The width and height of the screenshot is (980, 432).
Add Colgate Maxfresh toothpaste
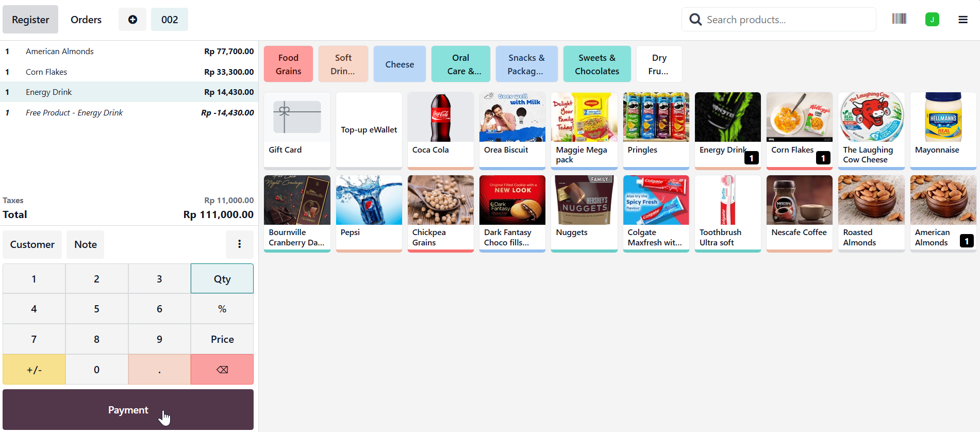[x=656, y=213]
